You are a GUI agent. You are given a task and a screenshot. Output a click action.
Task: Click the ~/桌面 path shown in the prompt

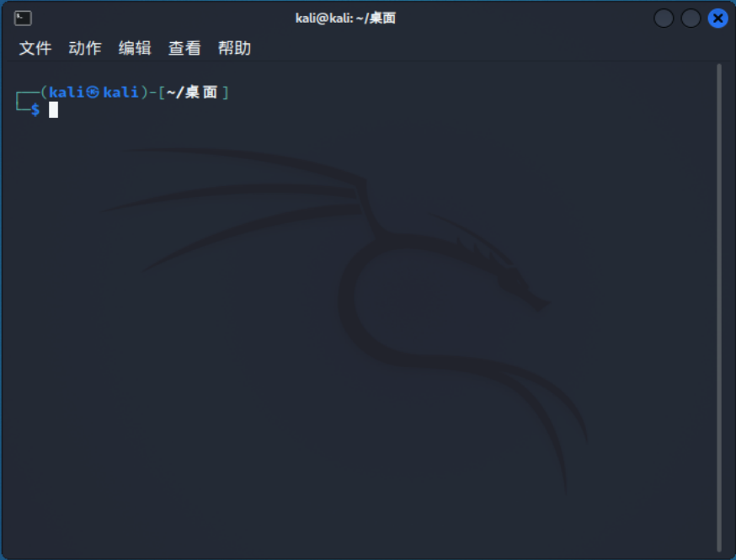[x=194, y=92]
